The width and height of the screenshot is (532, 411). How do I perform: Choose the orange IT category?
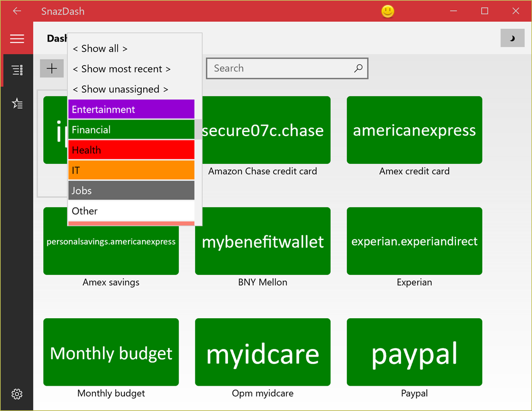pyautogui.click(x=131, y=170)
